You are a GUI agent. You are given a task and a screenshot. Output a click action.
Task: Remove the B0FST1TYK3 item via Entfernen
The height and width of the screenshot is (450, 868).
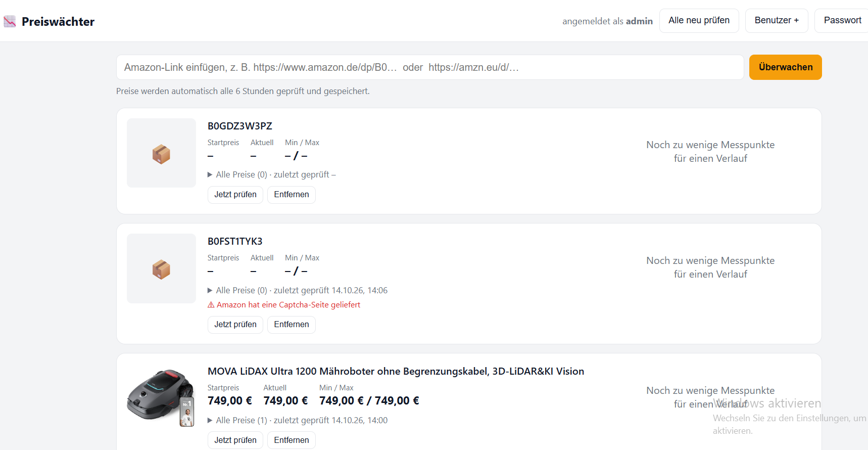click(x=292, y=325)
